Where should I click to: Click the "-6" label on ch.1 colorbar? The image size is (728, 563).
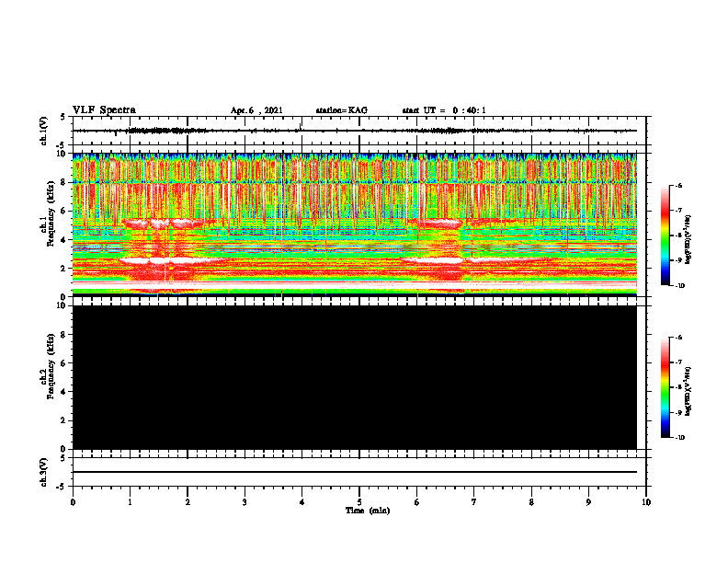point(678,185)
